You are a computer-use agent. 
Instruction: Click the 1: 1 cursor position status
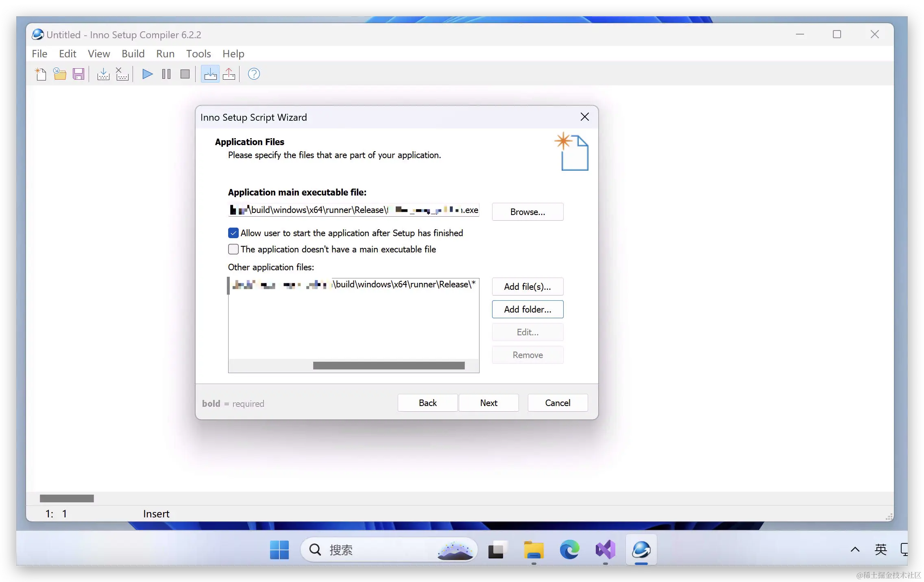click(56, 514)
